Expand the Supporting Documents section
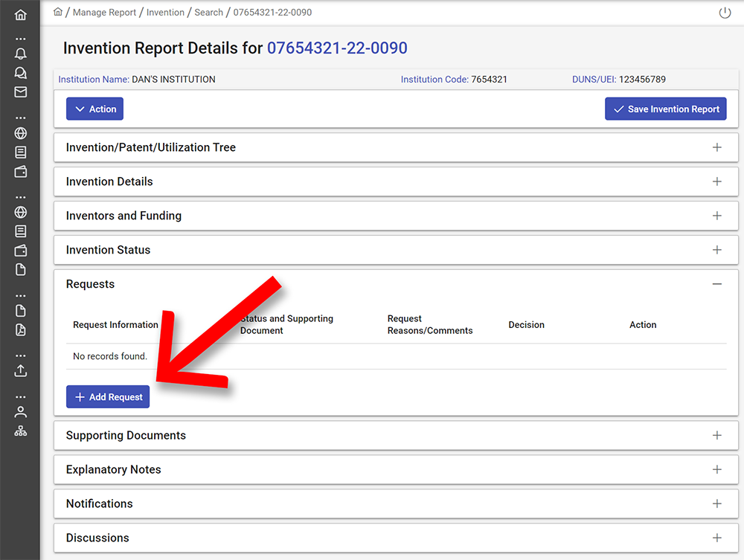744x560 pixels. [x=716, y=435]
